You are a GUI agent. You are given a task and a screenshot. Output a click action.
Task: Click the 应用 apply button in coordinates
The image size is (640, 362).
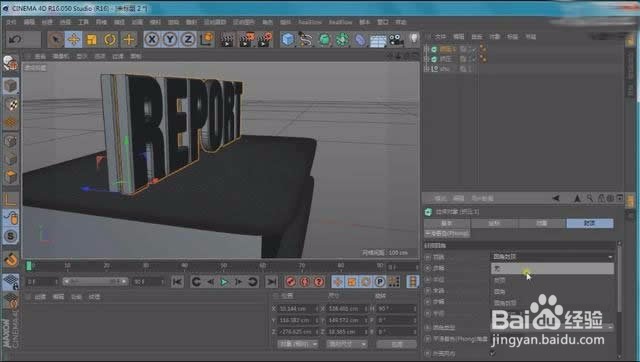coord(396,344)
